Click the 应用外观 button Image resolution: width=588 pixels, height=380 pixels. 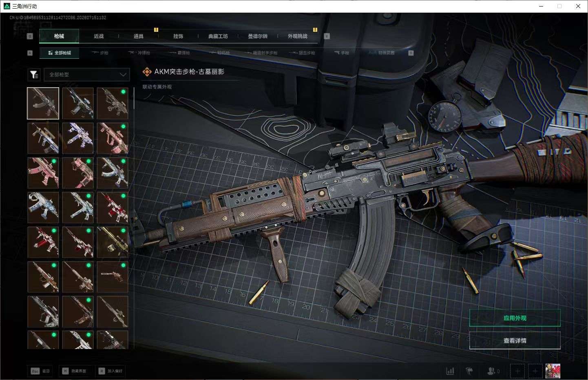coord(515,318)
